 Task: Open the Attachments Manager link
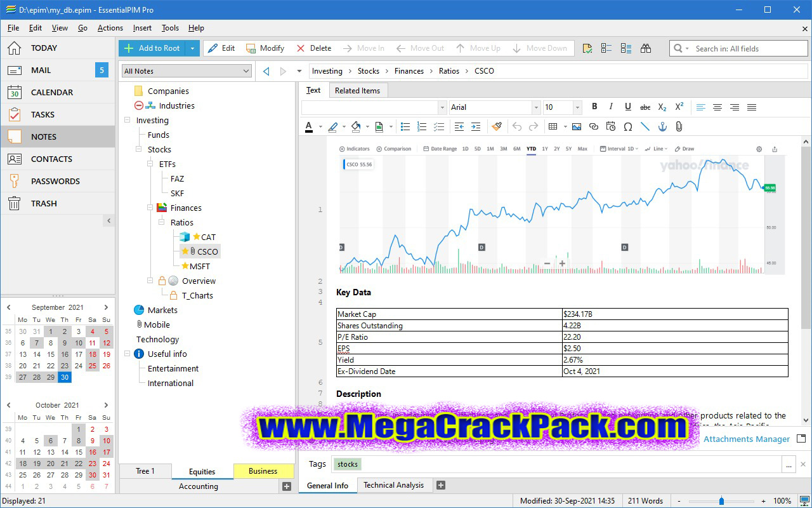point(747,439)
